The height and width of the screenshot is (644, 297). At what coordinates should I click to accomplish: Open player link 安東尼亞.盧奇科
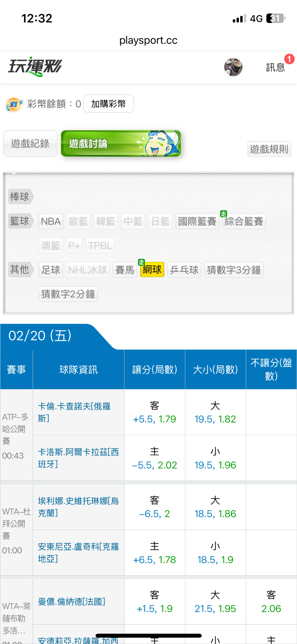point(78,553)
